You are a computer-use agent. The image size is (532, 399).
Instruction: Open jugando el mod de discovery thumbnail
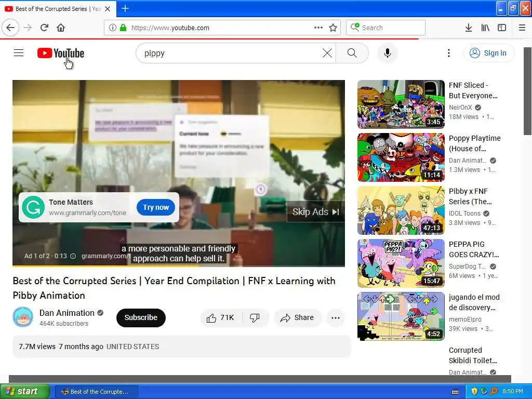[401, 316]
